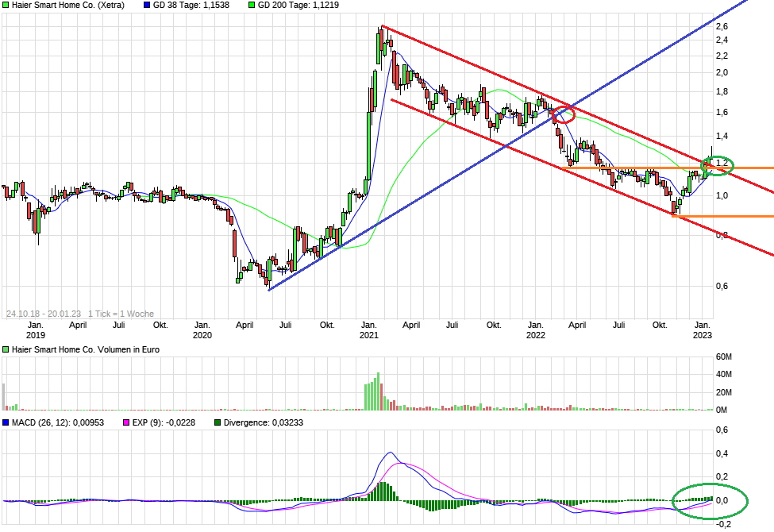Click the 2022 year label on the time axis
Viewport: 774px width, 532px height.
[536, 335]
